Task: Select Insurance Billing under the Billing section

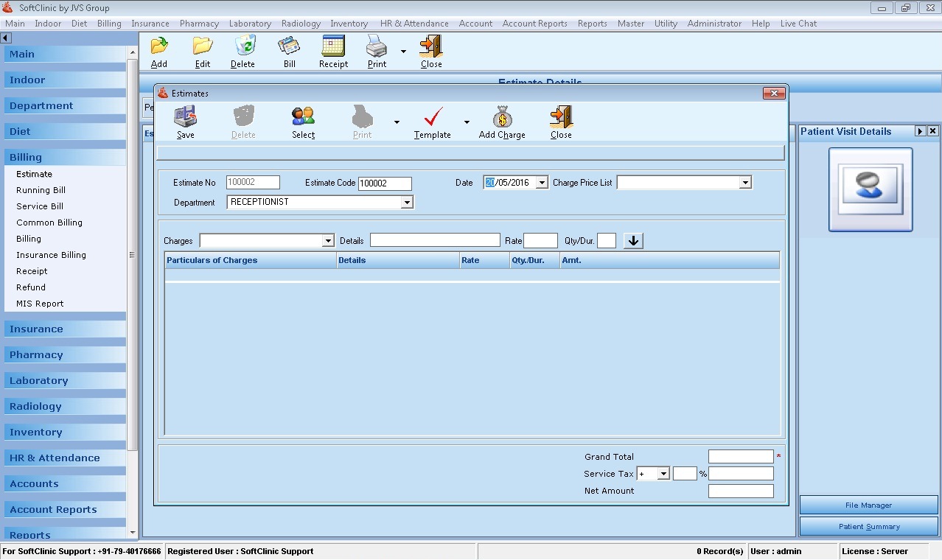Action: click(x=49, y=254)
